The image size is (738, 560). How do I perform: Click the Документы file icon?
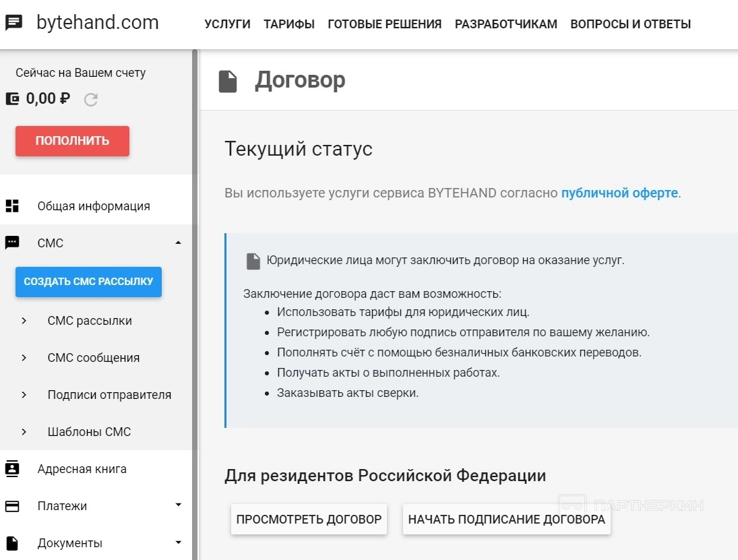[12, 543]
